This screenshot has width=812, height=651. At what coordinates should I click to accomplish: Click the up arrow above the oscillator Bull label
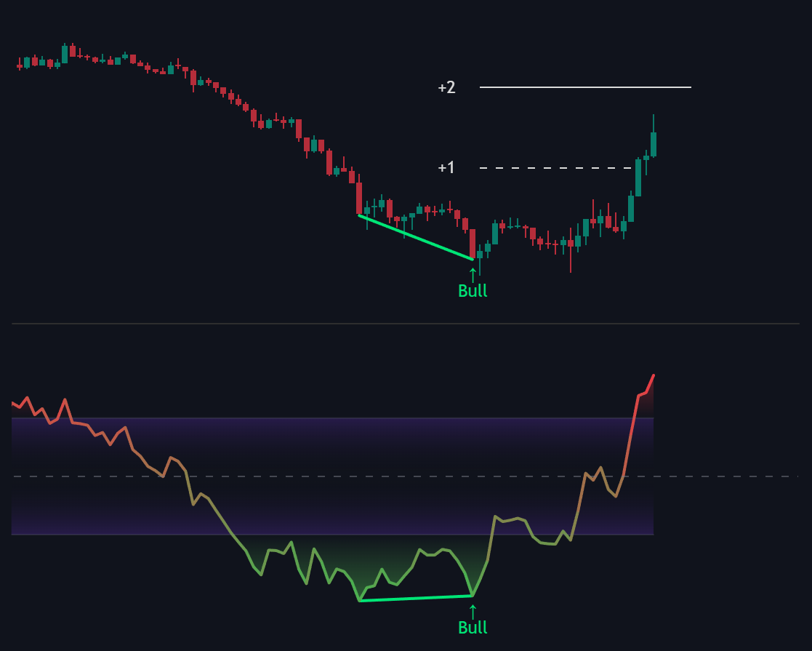coord(473,610)
